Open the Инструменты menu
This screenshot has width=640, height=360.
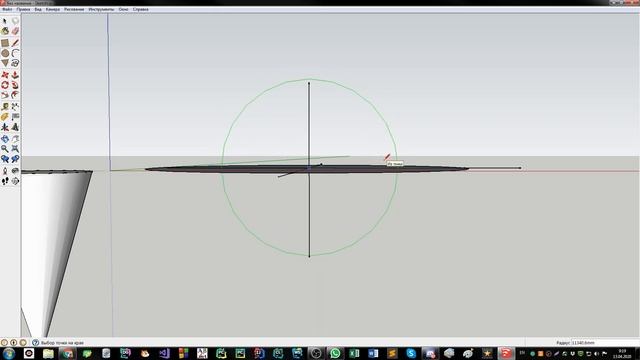point(101,9)
